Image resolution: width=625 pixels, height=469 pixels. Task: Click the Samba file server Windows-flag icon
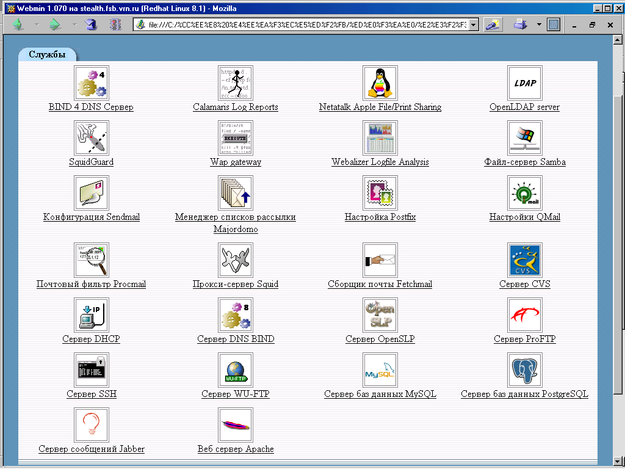525,138
